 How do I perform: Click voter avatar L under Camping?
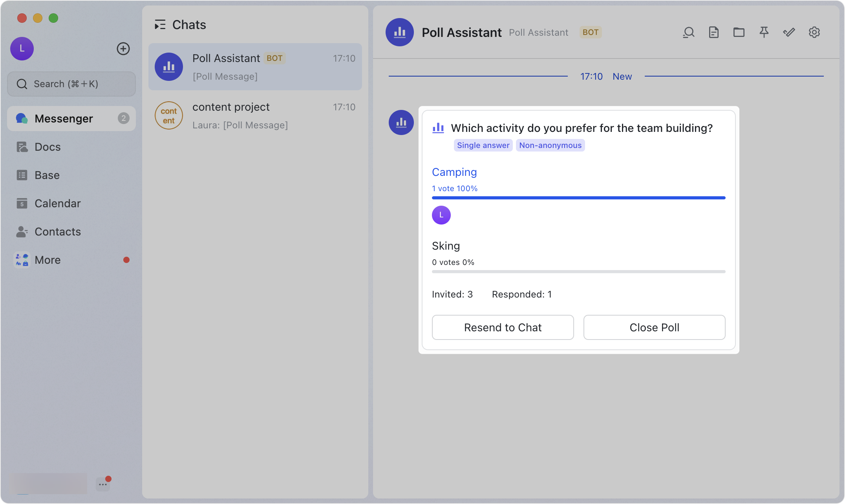[x=441, y=215]
